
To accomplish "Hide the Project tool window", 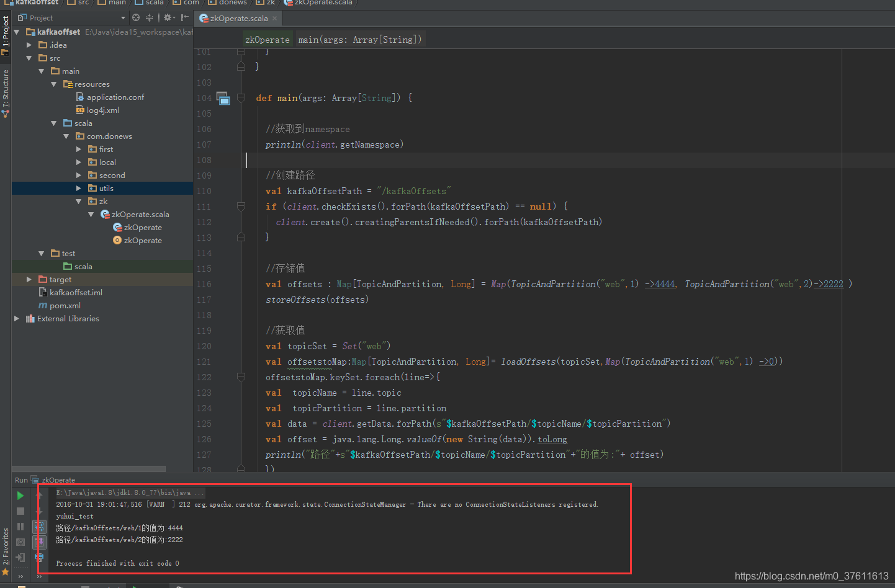I will 184,18.
